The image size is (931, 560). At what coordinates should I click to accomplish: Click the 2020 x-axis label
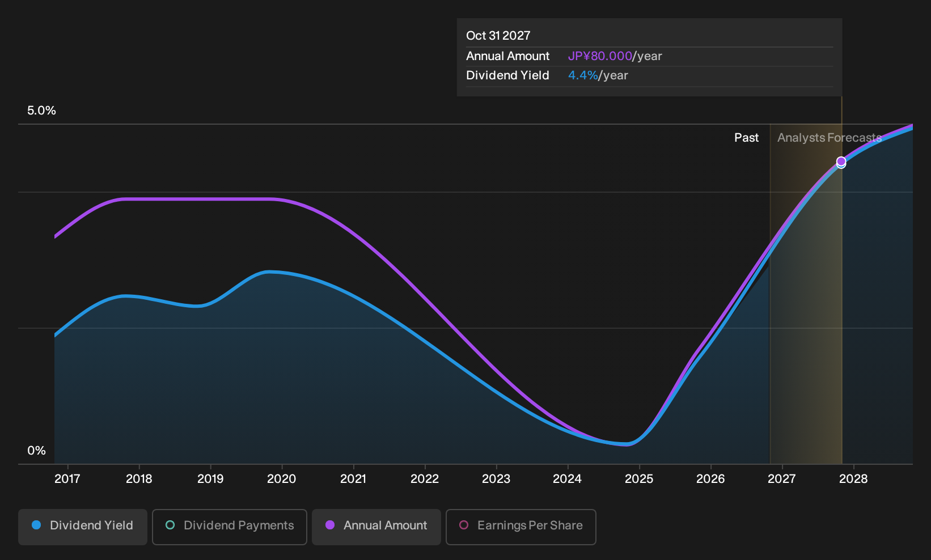click(x=281, y=479)
